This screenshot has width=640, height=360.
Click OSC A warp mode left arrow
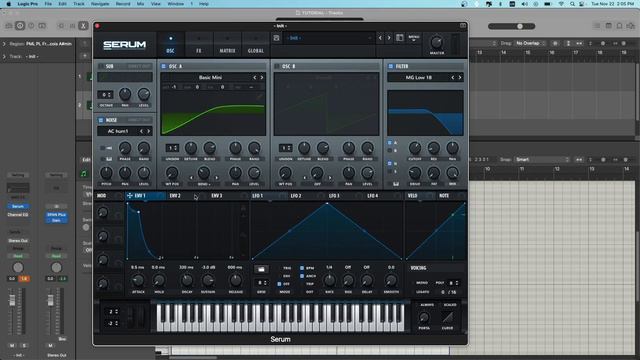coord(191,178)
